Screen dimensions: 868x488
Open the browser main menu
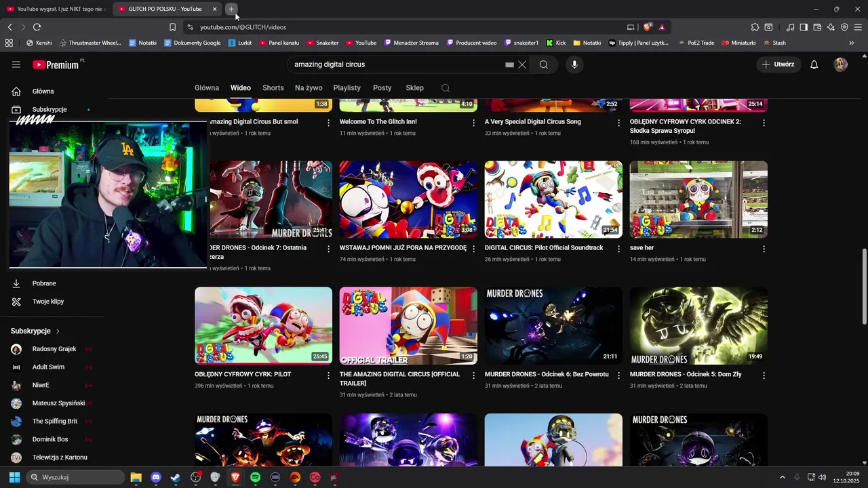[859, 27]
